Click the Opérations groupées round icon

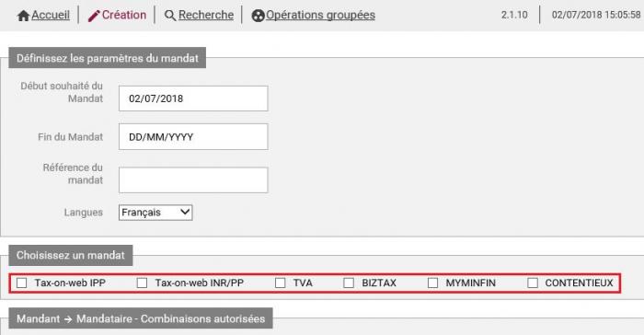tap(258, 16)
